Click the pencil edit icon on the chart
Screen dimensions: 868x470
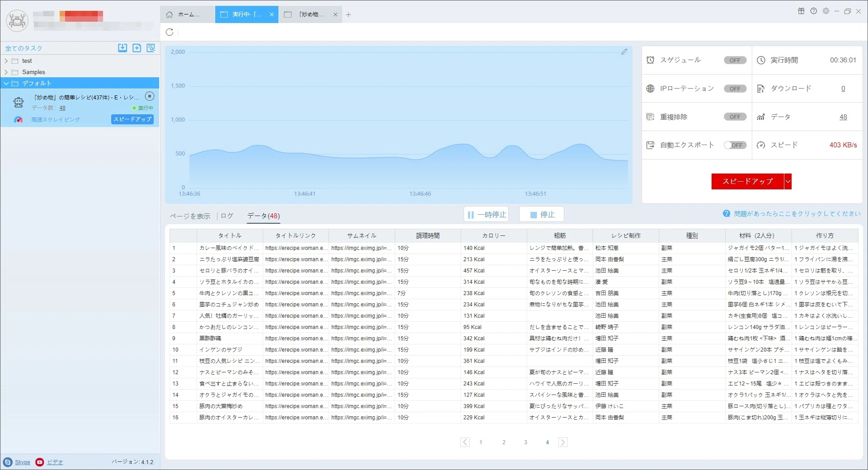pyautogui.click(x=624, y=52)
